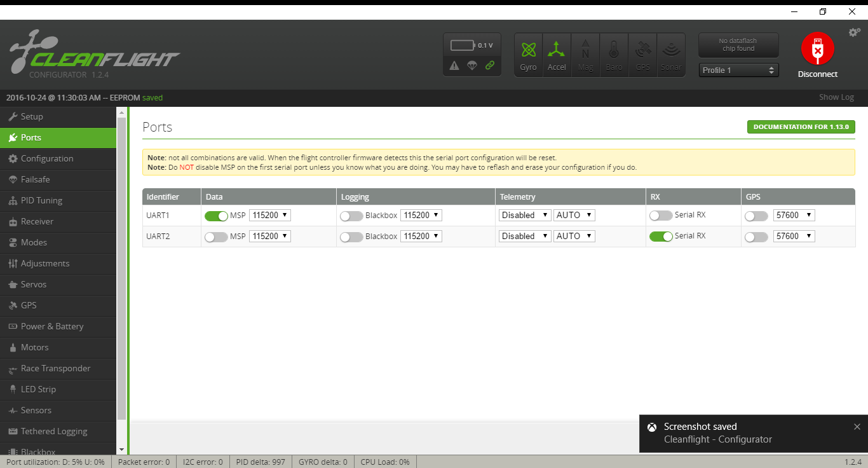Image resolution: width=868 pixels, height=468 pixels.
Task: Click the Setup wrench icon in sidebar
Action: tap(13, 116)
